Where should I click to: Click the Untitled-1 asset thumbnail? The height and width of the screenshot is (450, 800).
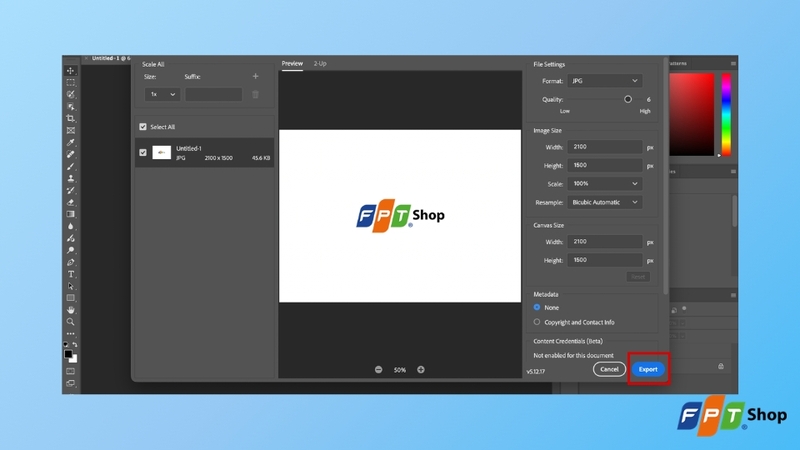click(162, 153)
